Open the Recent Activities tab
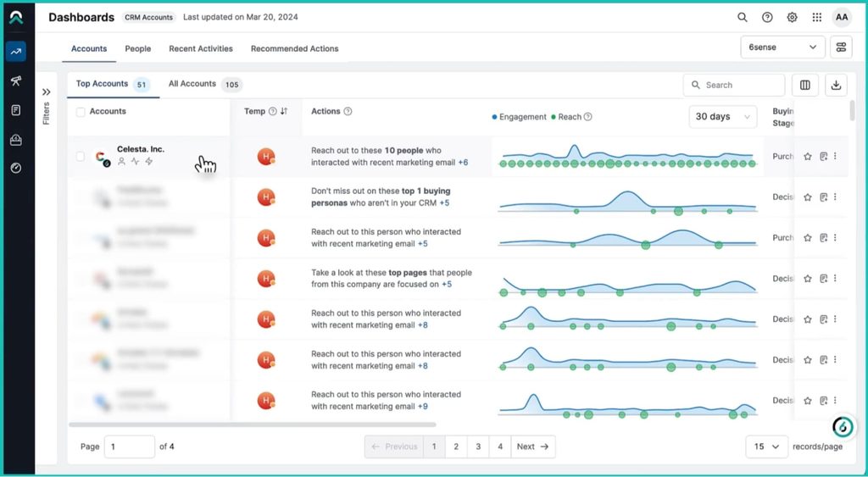The width and height of the screenshot is (868, 477). [x=201, y=48]
